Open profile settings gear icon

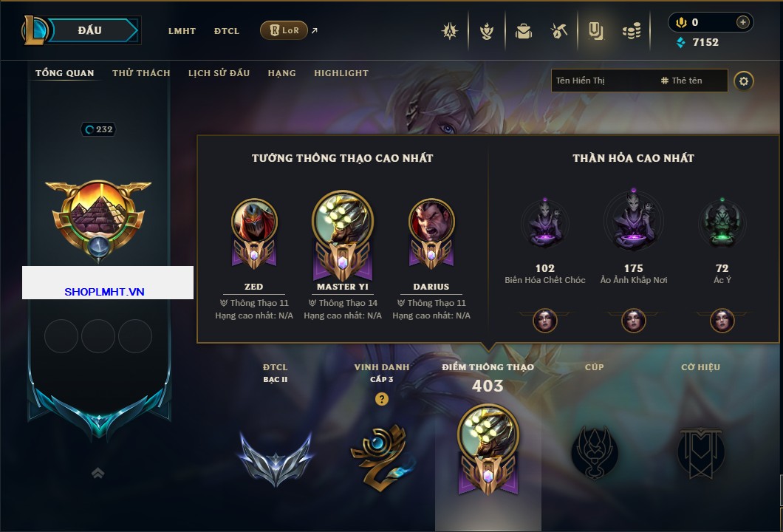[744, 81]
